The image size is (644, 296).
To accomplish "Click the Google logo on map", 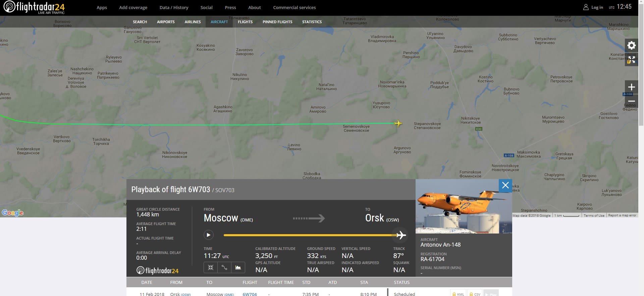I will pos(12,213).
